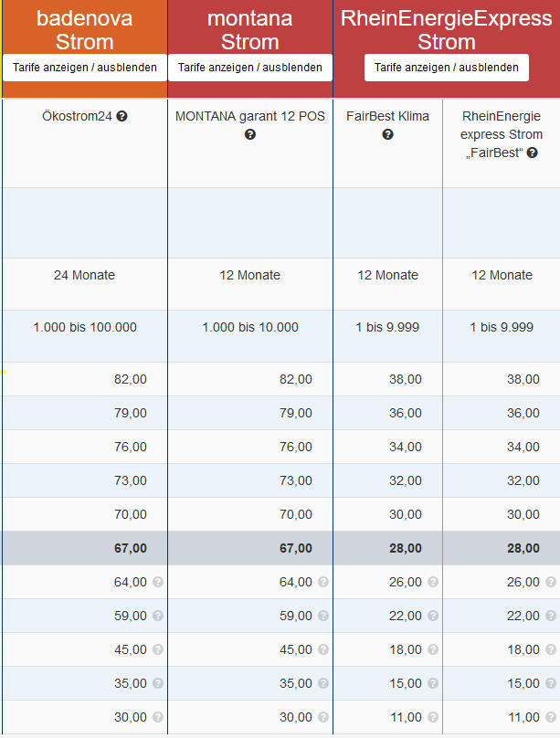The height and width of the screenshot is (738, 560).
Task: Click help icon next to Ökostrom24
Action: (x=122, y=117)
